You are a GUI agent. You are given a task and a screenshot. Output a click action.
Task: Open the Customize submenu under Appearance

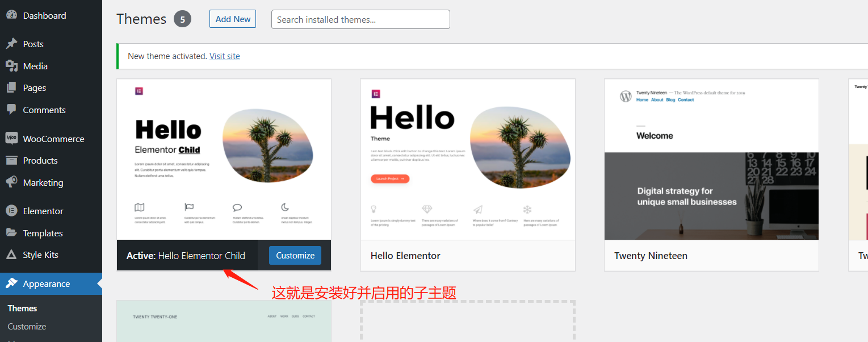[27, 327]
